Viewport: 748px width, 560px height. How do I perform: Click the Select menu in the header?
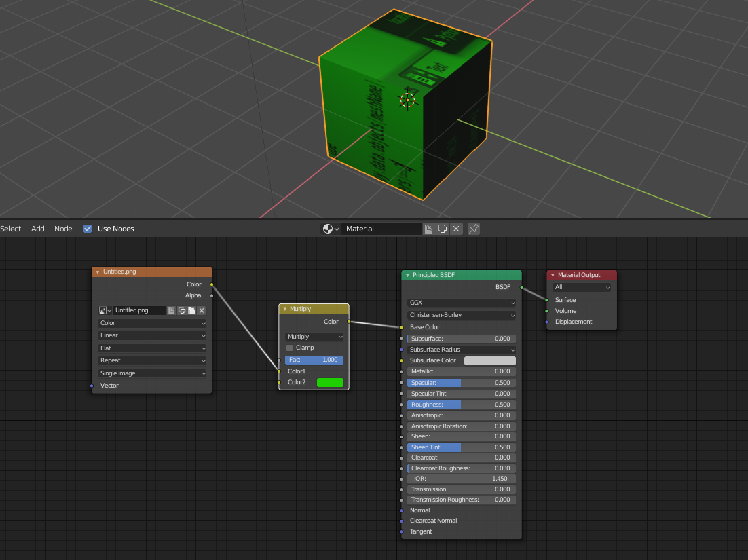click(11, 228)
